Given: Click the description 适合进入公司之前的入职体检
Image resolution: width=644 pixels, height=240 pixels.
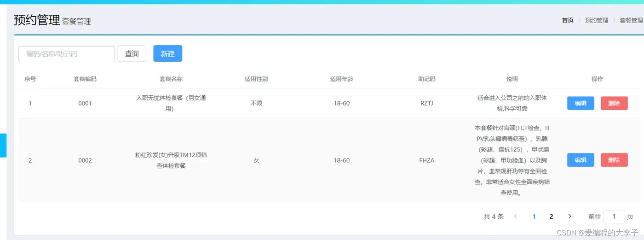Looking at the screenshot, I should 512,103.
